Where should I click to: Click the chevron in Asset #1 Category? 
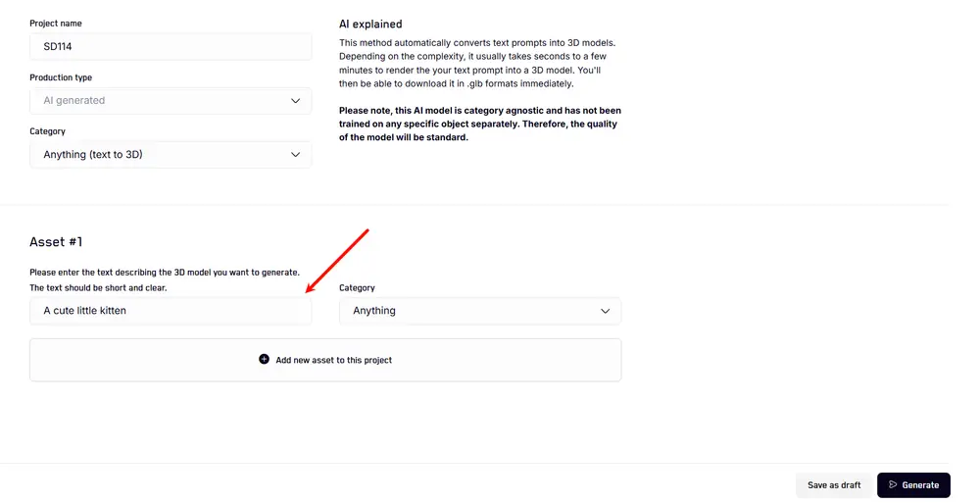click(605, 311)
